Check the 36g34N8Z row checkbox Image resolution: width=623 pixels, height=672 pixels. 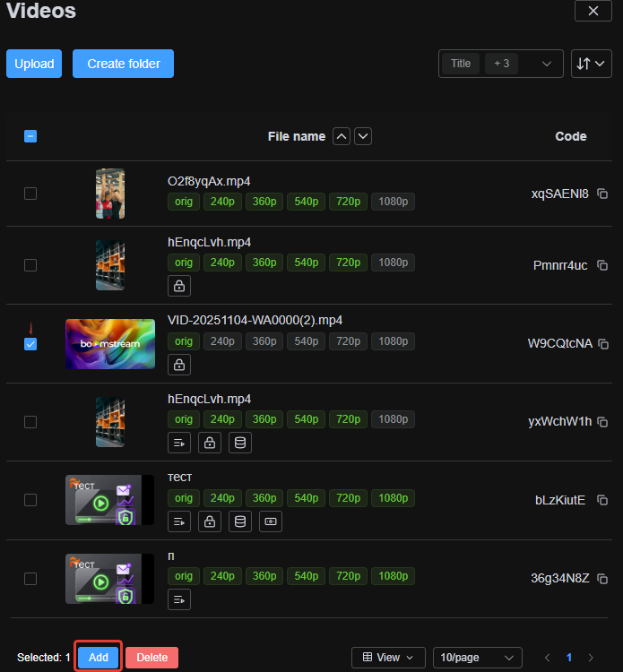click(x=30, y=579)
